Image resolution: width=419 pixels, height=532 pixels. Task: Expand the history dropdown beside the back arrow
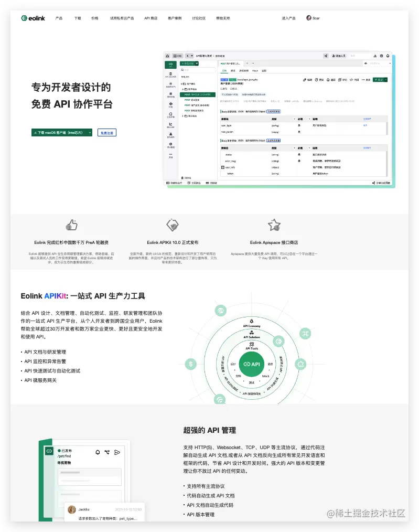click(192, 56)
